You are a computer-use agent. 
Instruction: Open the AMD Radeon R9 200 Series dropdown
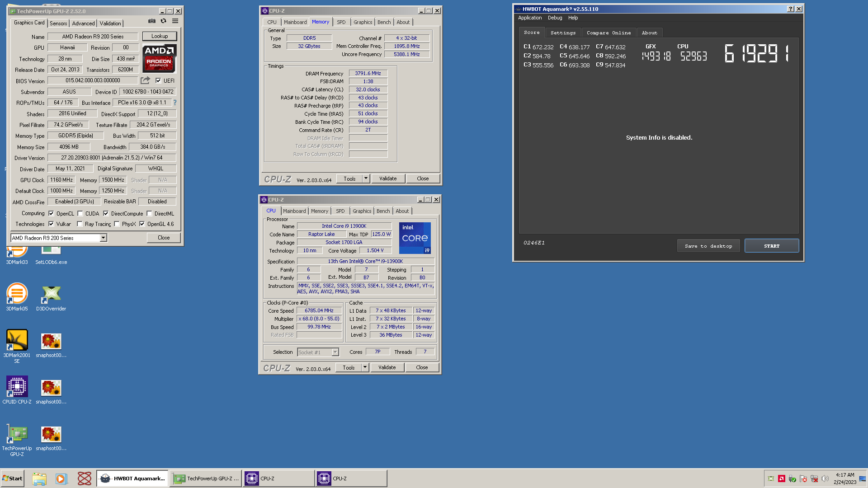click(x=59, y=238)
